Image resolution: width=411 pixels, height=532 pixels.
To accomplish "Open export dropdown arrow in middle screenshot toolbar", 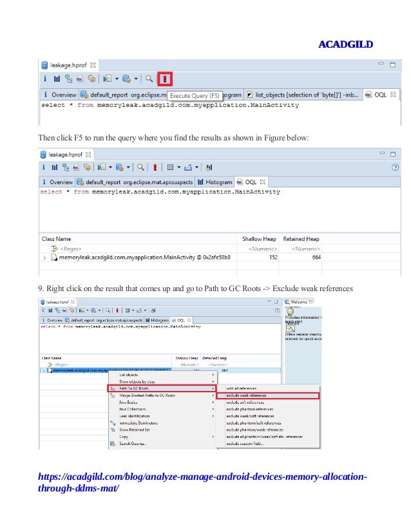I will click(x=196, y=167).
